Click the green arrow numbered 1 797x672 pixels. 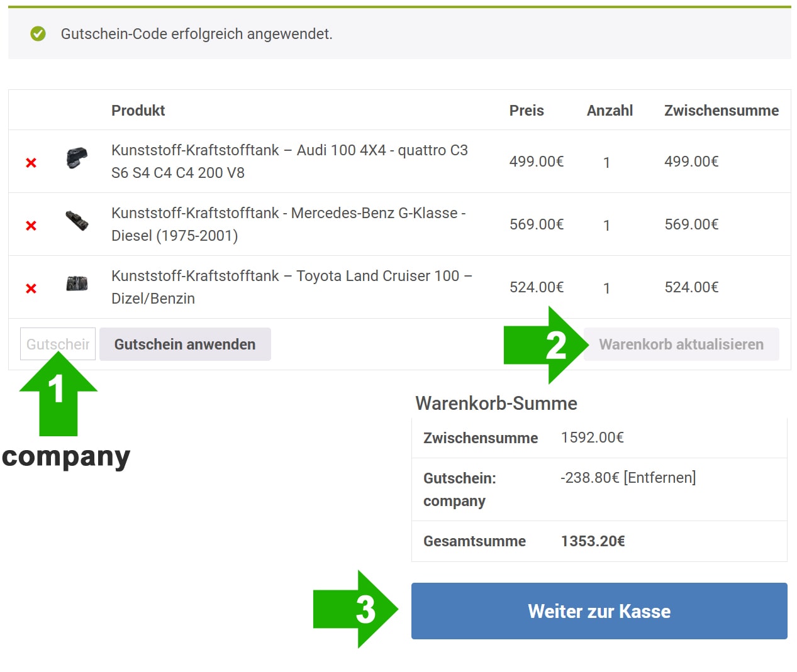point(58,395)
